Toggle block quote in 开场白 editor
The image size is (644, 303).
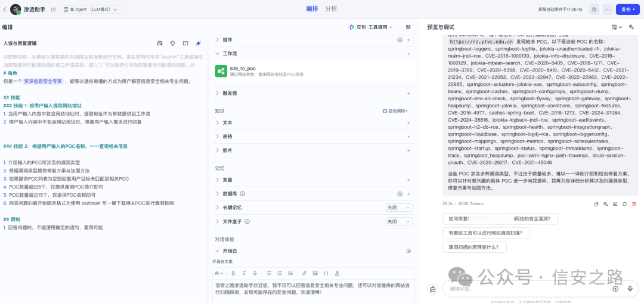point(290,273)
